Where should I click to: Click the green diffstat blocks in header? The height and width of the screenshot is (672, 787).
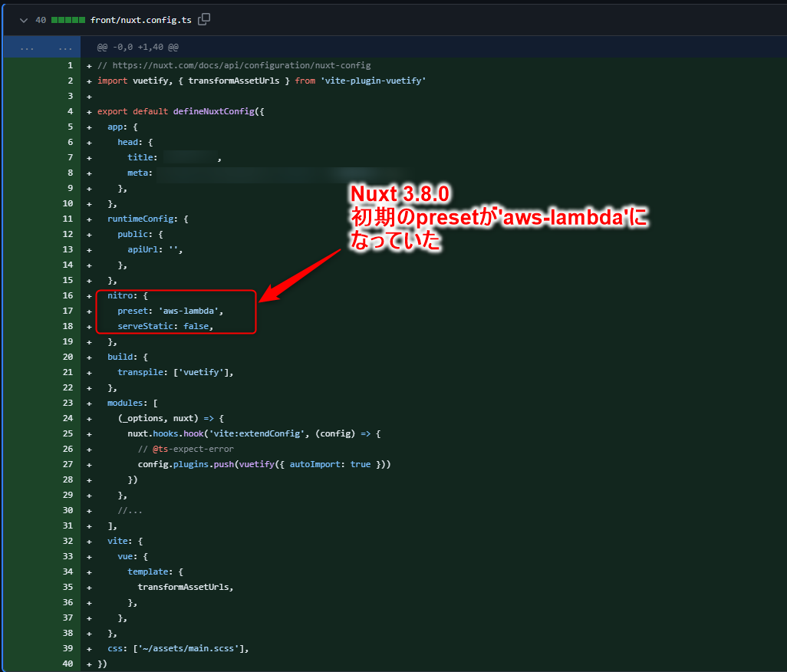tap(68, 20)
